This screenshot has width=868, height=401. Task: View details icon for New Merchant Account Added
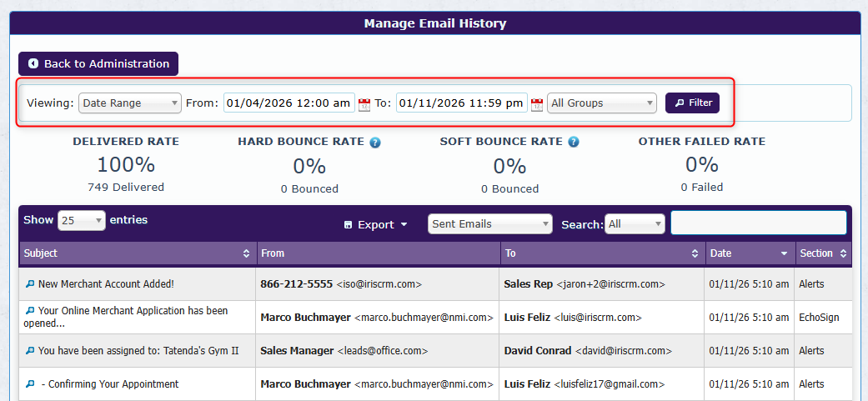click(30, 284)
